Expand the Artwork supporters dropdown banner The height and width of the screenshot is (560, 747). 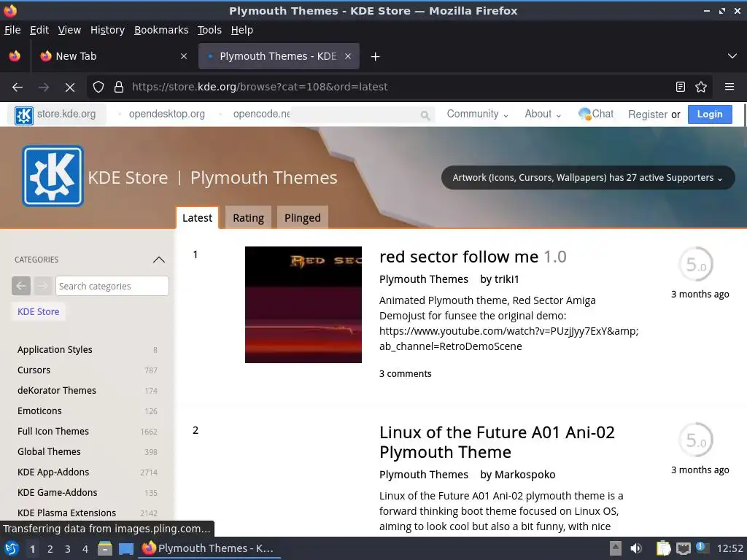pyautogui.click(x=588, y=178)
